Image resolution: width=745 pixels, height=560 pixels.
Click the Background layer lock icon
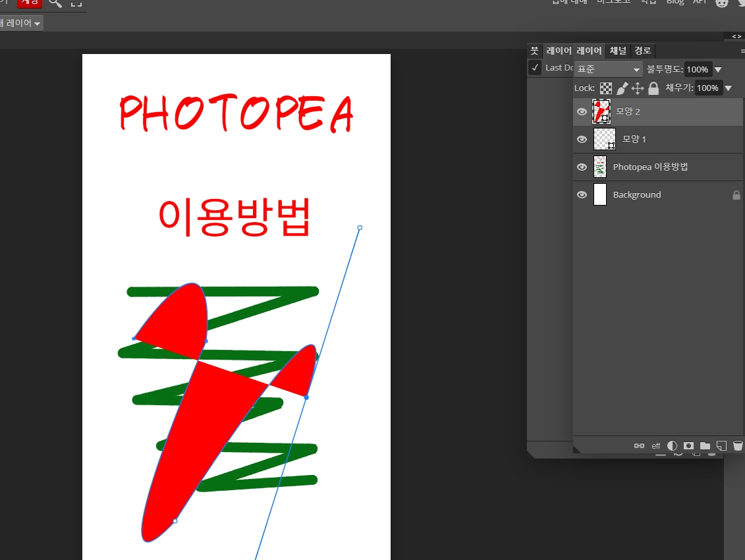[736, 195]
